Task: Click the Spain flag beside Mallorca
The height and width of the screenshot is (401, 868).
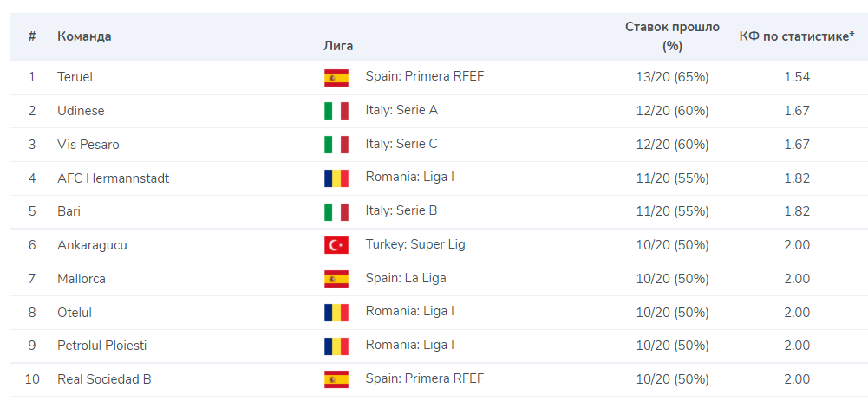Action: pos(336,279)
